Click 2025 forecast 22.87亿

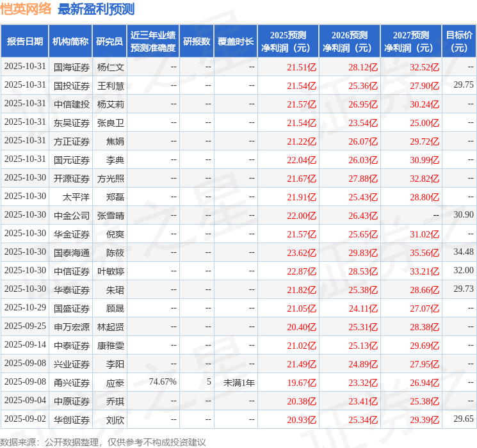coord(302,271)
